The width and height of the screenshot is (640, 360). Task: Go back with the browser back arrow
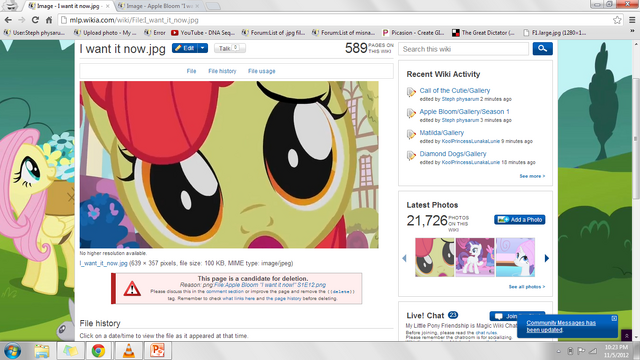8,20
